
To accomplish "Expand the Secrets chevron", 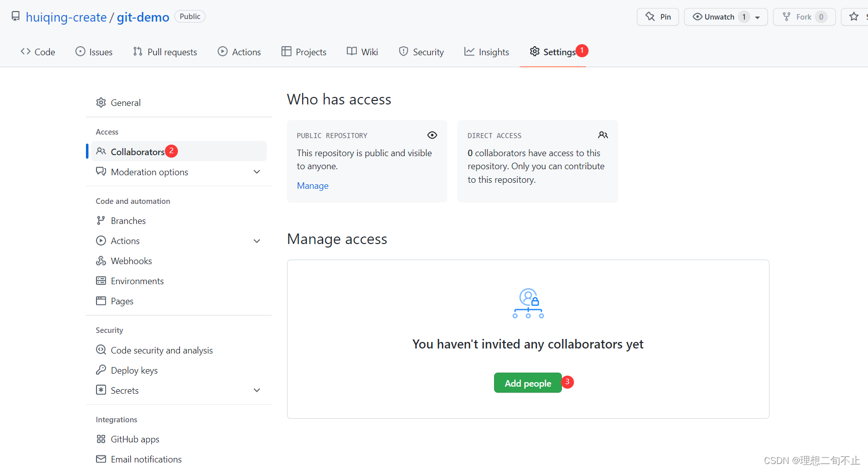I will click(x=257, y=390).
